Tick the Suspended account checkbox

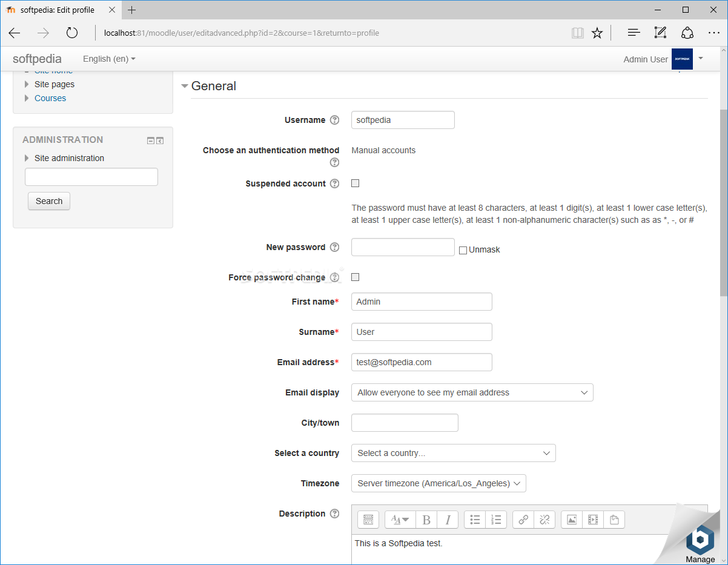pyautogui.click(x=356, y=183)
